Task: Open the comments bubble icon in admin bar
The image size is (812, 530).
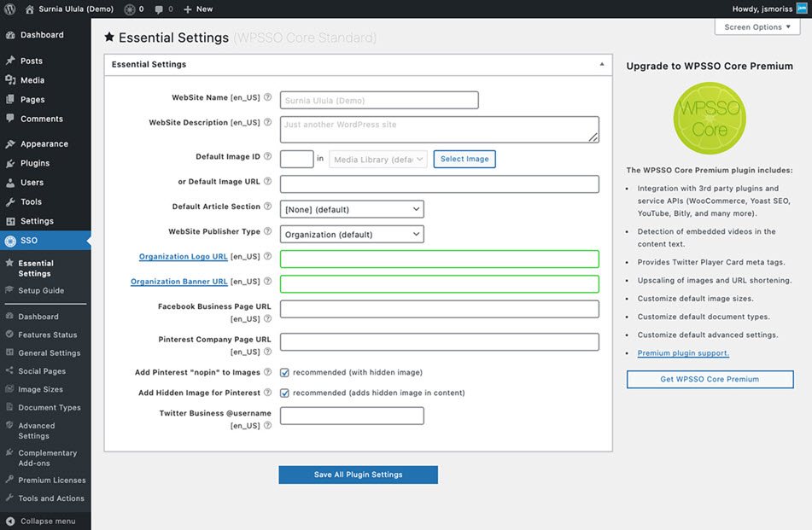Action: point(159,9)
